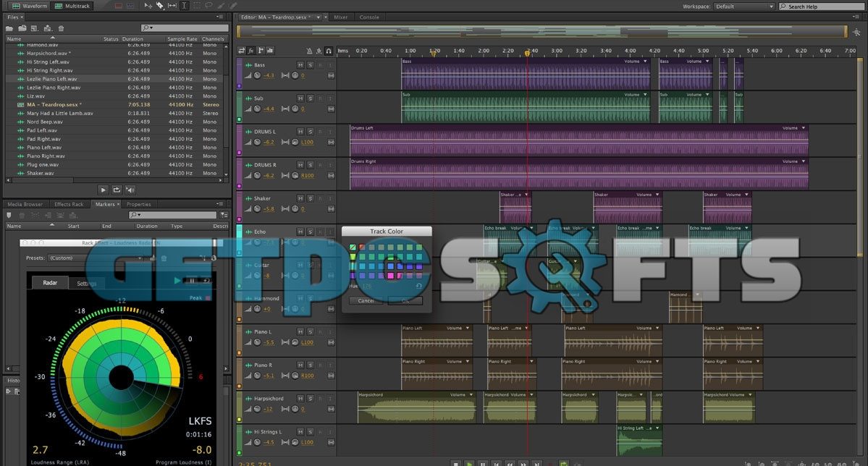Viewport: 868px width, 466px height.
Task: Click the fx Effects icon in editor toolbar
Action: pos(250,51)
